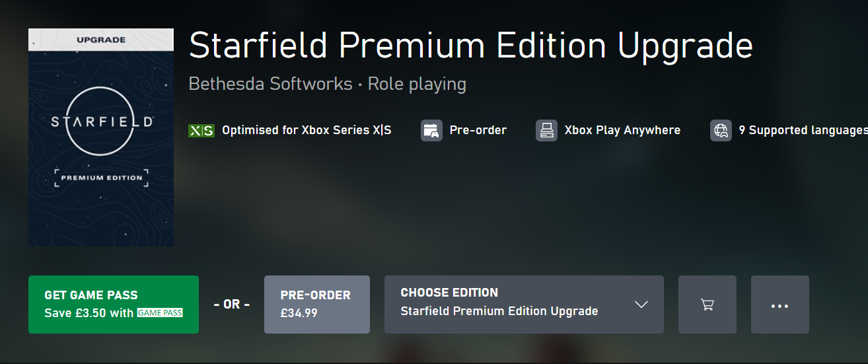This screenshot has width=868, height=364.
Task: Open the three-dots more options button
Action: pyautogui.click(x=779, y=305)
